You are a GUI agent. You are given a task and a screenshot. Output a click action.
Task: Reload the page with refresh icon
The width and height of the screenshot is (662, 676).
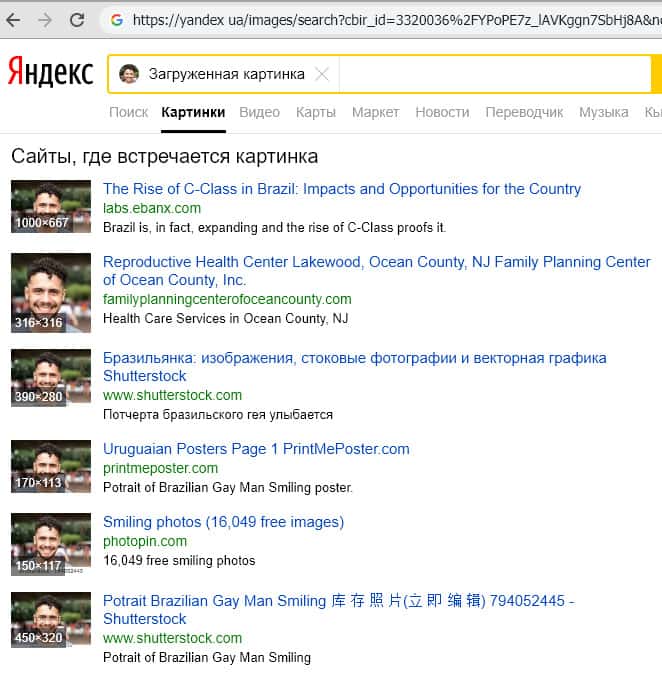pos(77,20)
